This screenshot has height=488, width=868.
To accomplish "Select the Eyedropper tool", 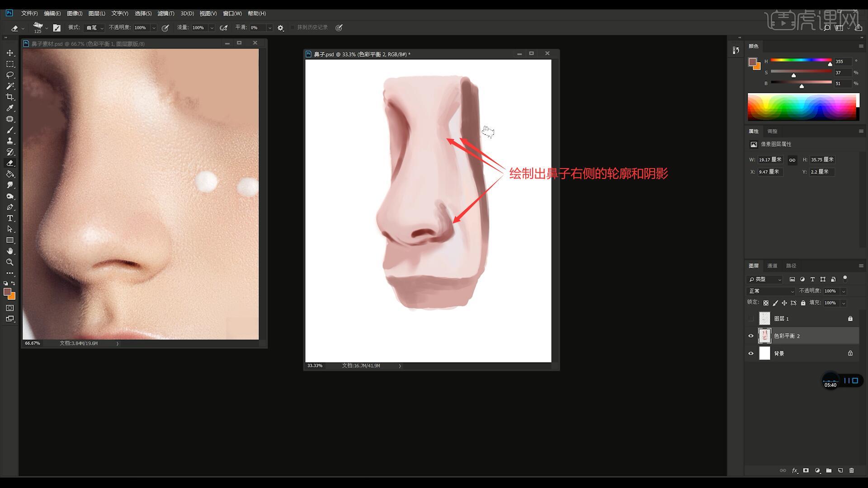I will [x=10, y=108].
